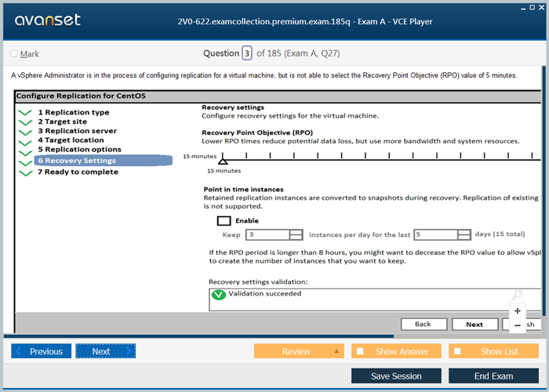Click the 'Validation succeeded' text
Screen dimensions: 549x392
click(x=265, y=294)
